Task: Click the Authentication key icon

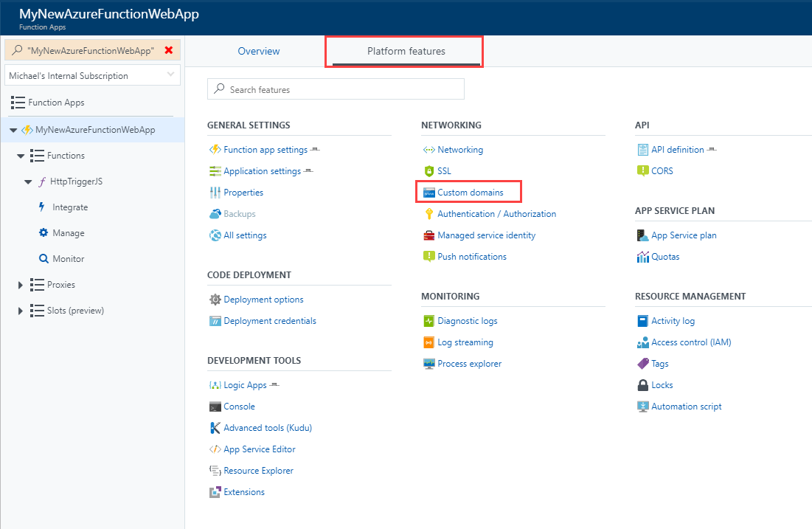Action: tap(428, 214)
